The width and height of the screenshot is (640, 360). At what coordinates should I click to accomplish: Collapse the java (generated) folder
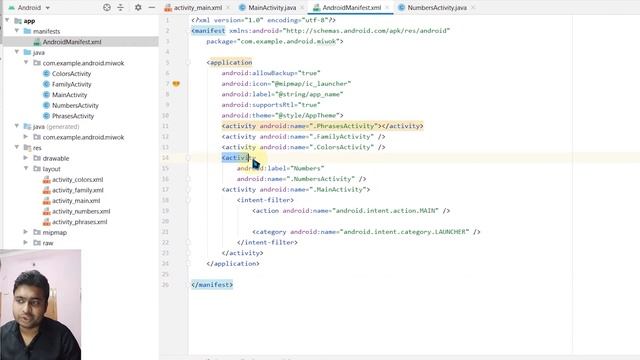tap(17, 126)
